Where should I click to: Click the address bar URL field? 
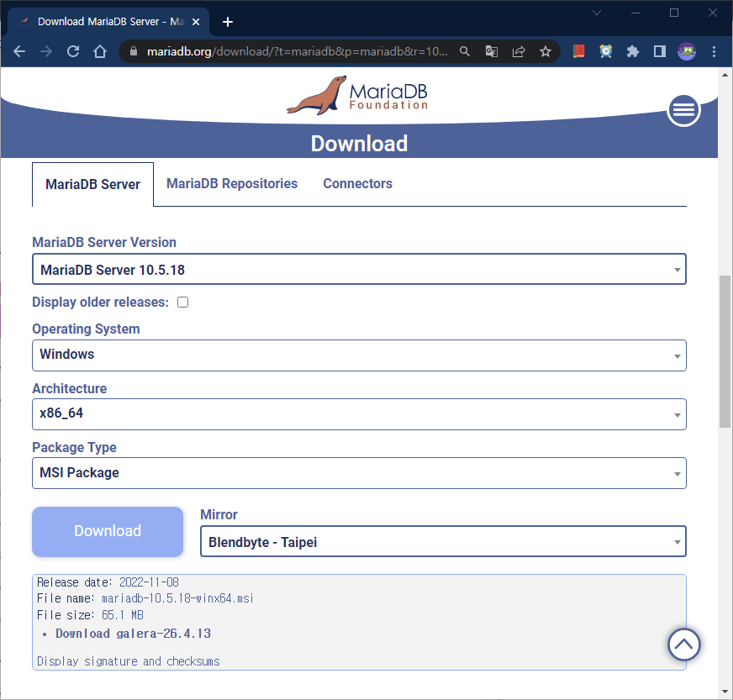(297, 51)
